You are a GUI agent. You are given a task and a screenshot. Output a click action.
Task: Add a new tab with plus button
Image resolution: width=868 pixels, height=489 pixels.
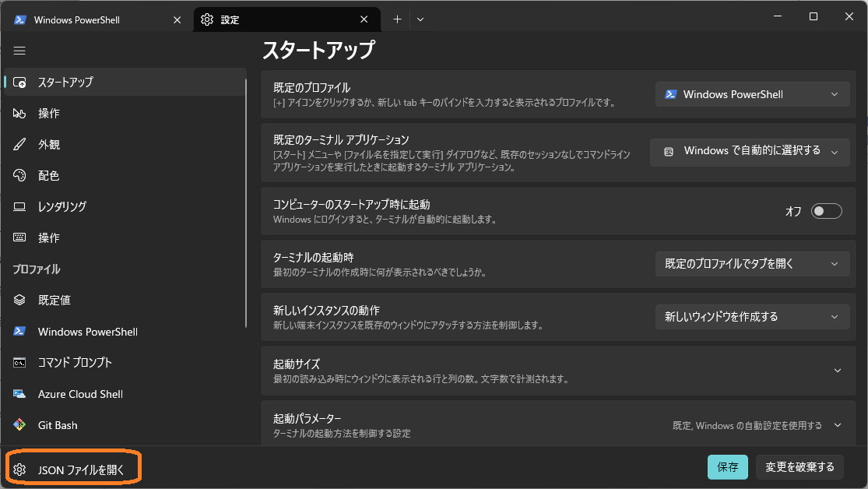point(397,19)
